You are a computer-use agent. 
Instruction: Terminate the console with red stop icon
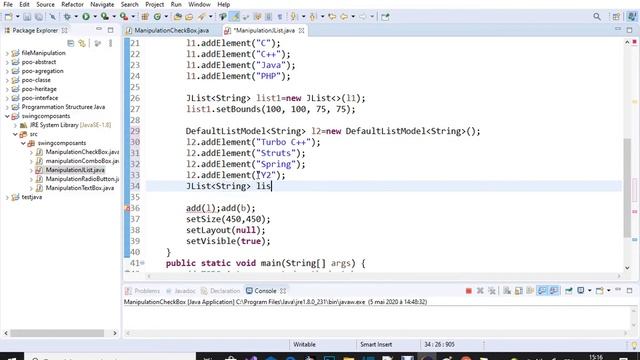pos(469,291)
